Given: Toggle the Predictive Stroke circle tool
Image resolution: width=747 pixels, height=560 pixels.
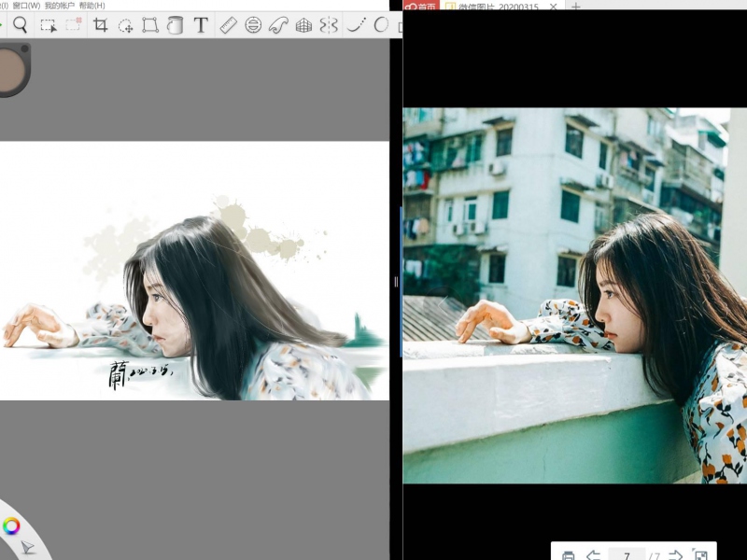Looking at the screenshot, I should (x=381, y=25).
